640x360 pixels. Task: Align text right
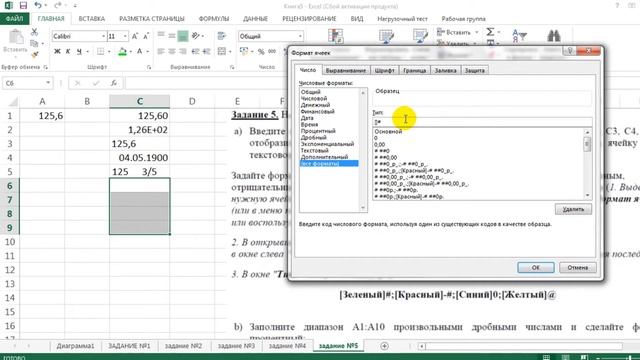point(183,51)
